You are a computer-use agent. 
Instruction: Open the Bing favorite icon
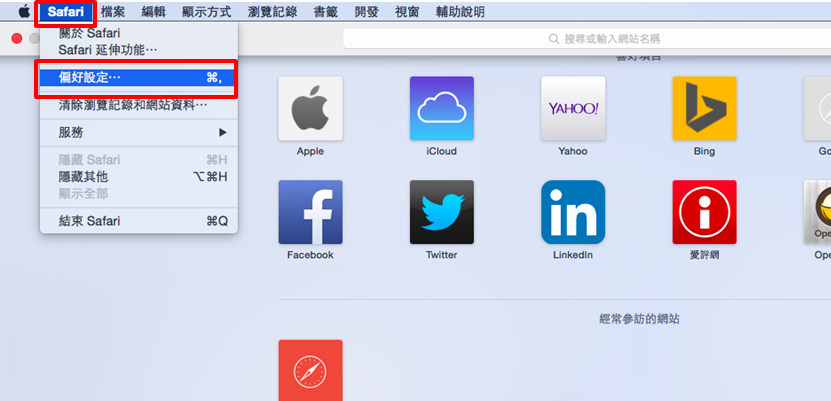point(704,108)
